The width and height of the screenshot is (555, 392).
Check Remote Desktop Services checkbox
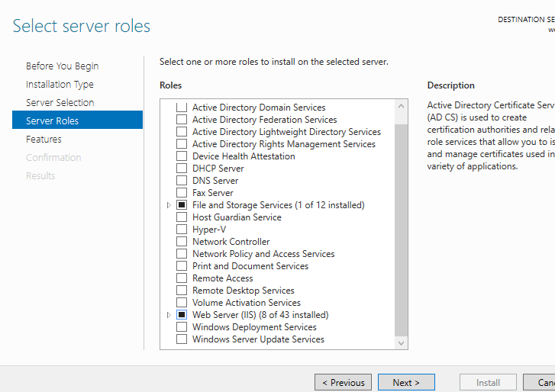click(182, 291)
